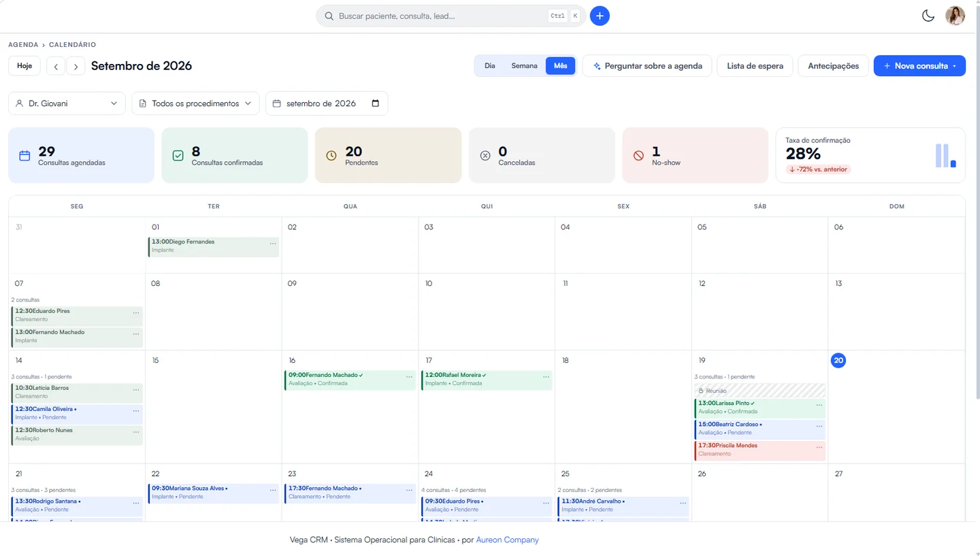
Task: Switch to Semana view
Action: tap(524, 66)
